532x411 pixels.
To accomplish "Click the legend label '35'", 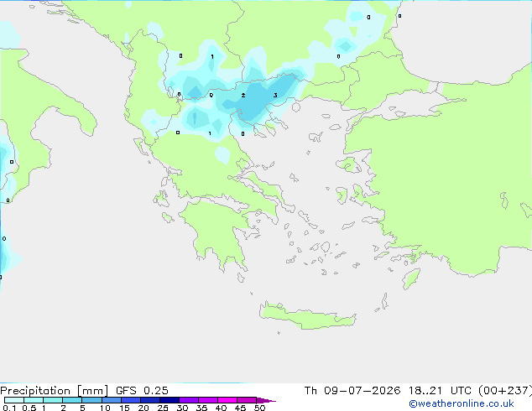I will coord(201,408).
